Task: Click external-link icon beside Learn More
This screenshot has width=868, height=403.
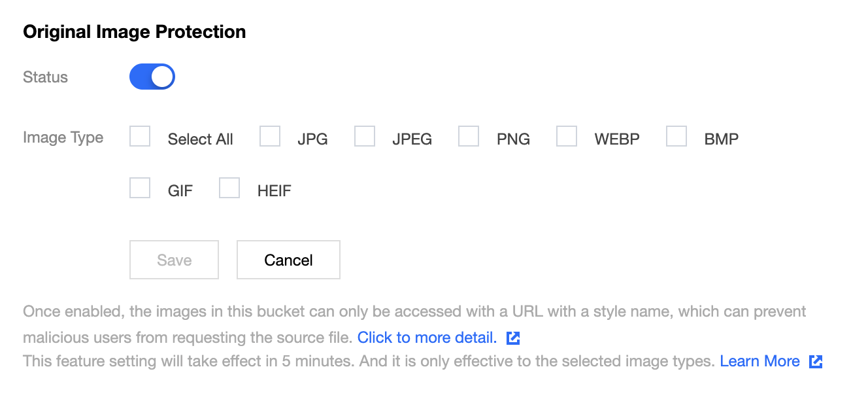Action: coord(816,362)
